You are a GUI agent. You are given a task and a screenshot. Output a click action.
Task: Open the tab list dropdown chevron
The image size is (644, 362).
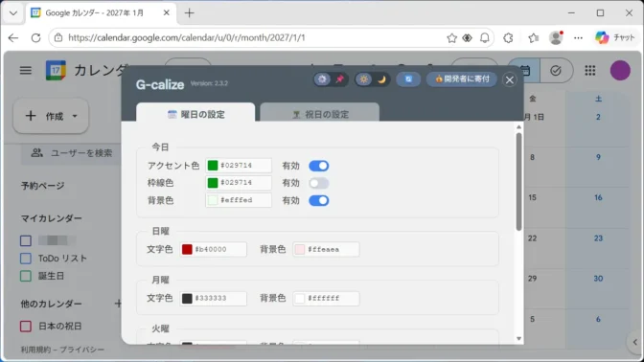(13, 13)
